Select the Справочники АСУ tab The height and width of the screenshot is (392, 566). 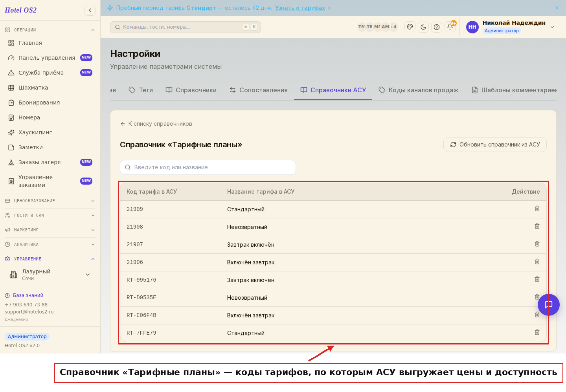coord(333,90)
